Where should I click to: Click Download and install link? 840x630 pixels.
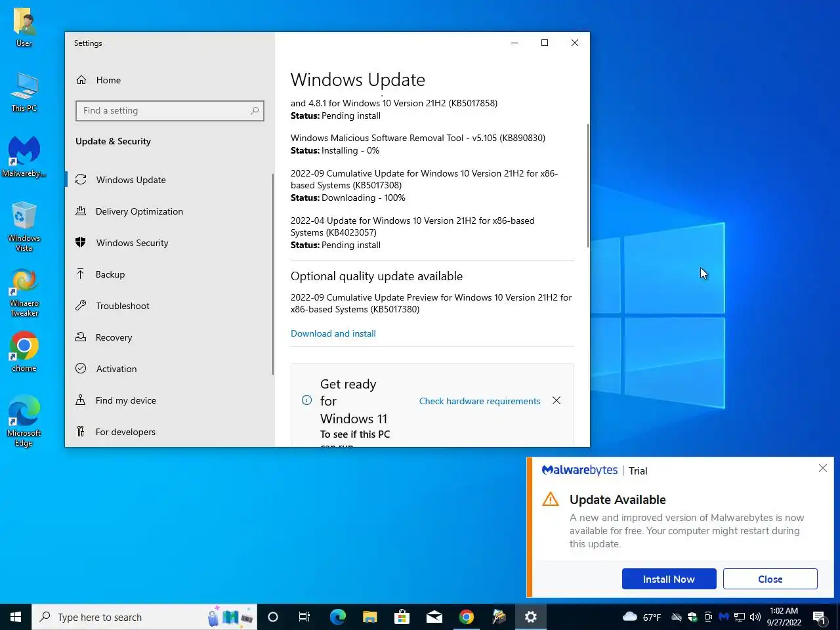pyautogui.click(x=333, y=333)
